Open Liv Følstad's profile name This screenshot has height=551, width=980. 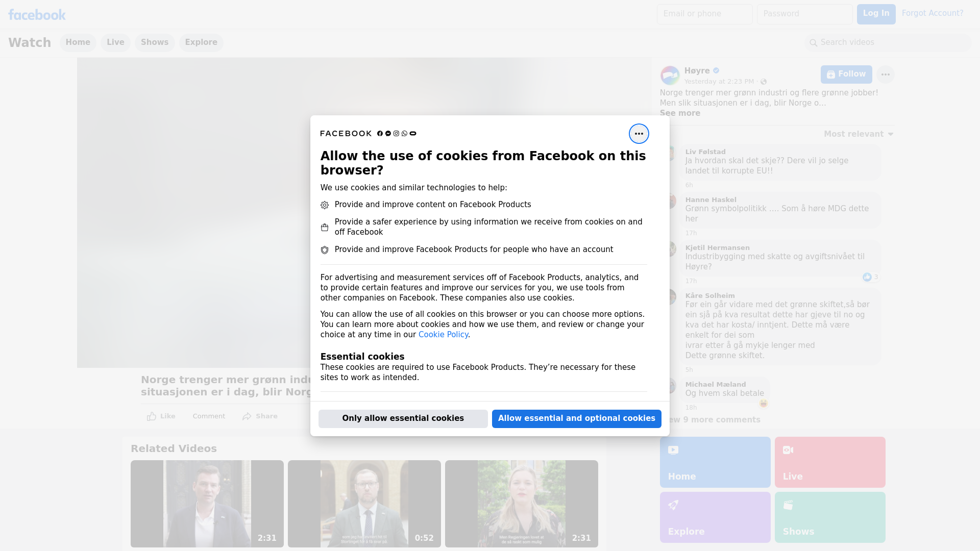[x=705, y=152]
